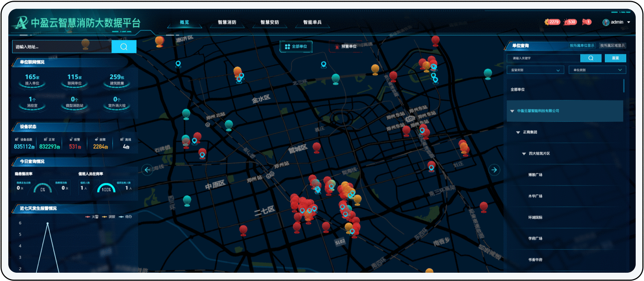Open the red badge showing 1
Image resolution: width=644 pixels, height=281 pixels.
[587, 22]
